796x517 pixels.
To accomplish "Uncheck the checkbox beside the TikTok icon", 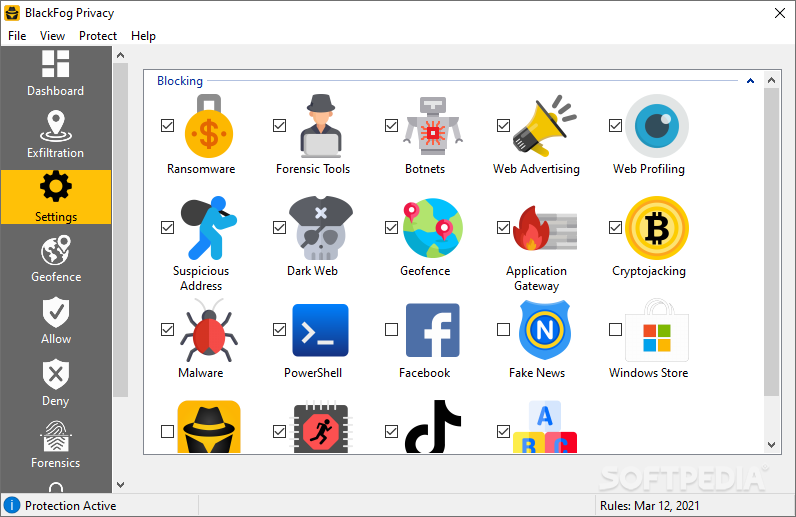I will click(391, 432).
